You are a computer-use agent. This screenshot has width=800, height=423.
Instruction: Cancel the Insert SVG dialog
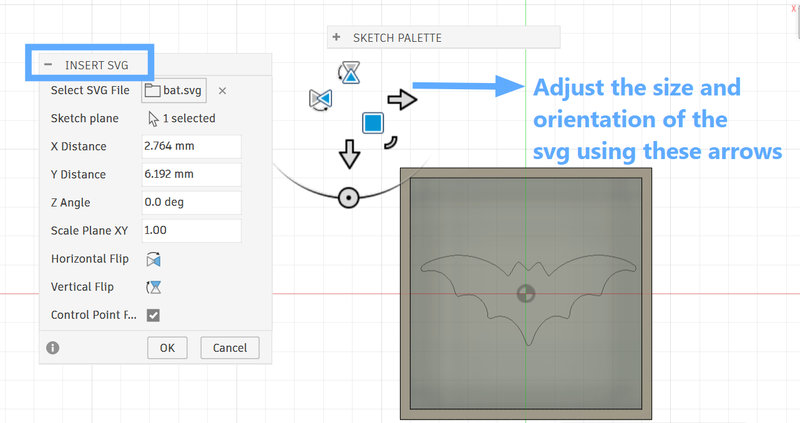[230, 347]
